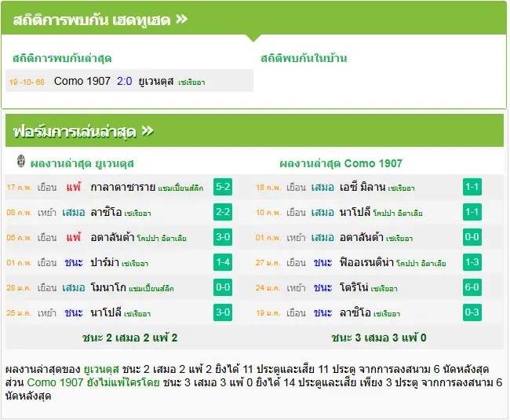Click Juventus summary ชนะ 2 เสมอ 2 แพ้ 2
The image size is (510, 420).
129,338
